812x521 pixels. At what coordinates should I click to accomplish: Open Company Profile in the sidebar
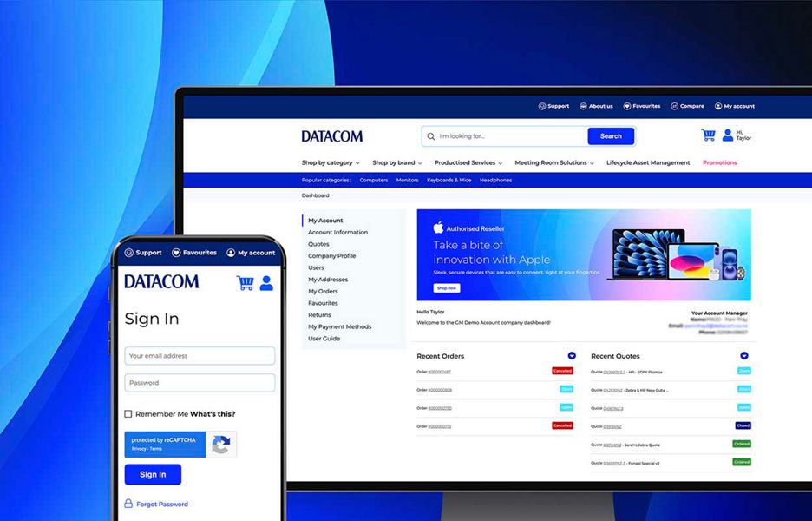332,256
